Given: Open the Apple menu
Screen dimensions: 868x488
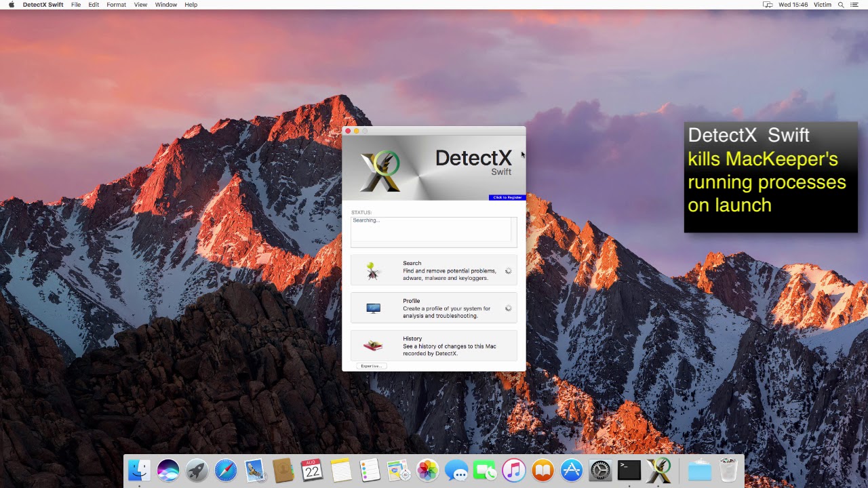Looking at the screenshot, I should 11,5.
